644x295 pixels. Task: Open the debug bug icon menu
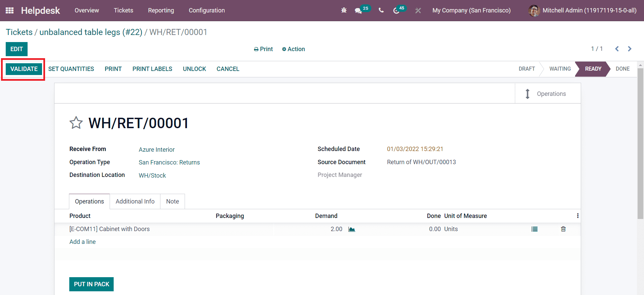click(x=344, y=10)
